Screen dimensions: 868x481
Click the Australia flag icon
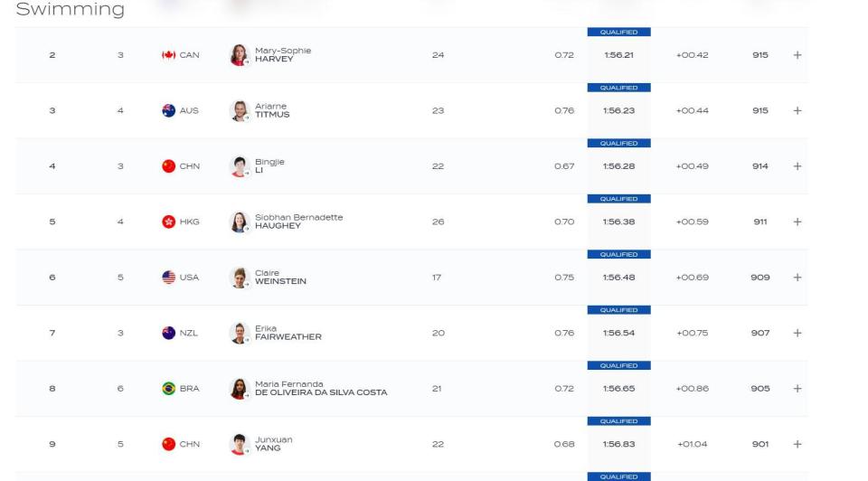coord(169,110)
